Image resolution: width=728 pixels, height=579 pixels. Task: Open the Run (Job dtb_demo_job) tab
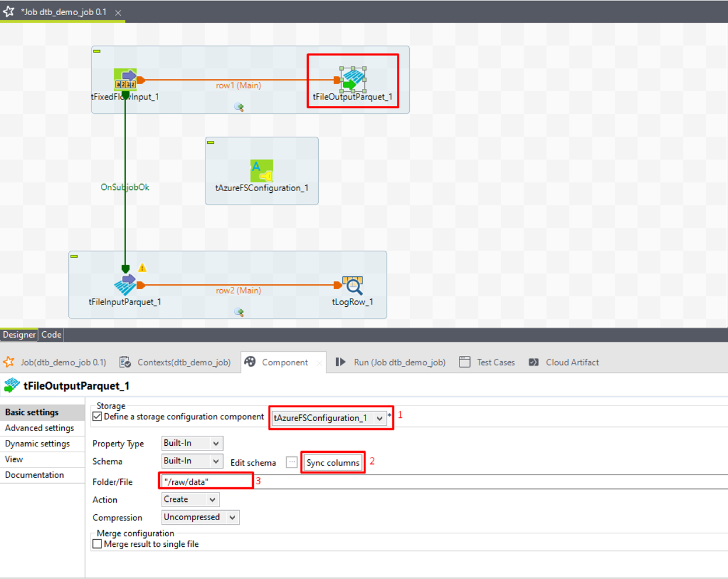coord(399,362)
